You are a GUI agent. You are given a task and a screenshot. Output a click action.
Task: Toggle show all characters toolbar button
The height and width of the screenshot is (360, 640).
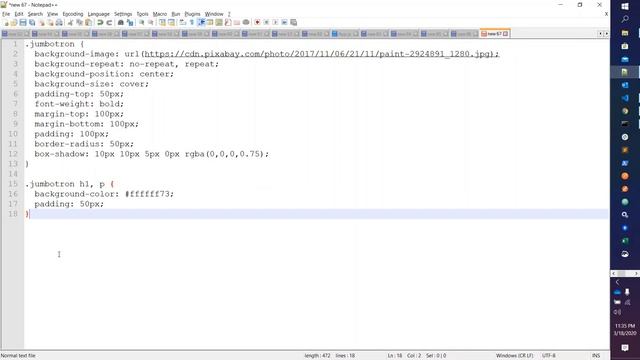(x=192, y=22)
